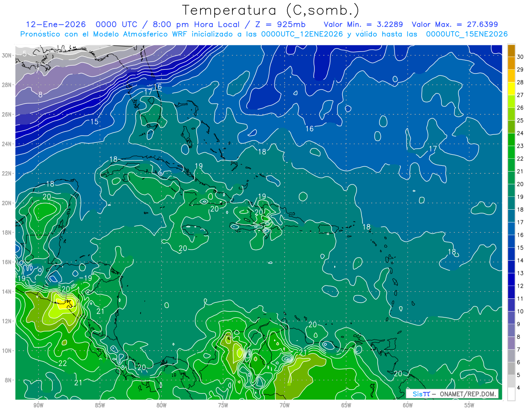532x411 pixels.
Task: Click the 75W longitude axis label
Action: pyautogui.click(x=223, y=405)
